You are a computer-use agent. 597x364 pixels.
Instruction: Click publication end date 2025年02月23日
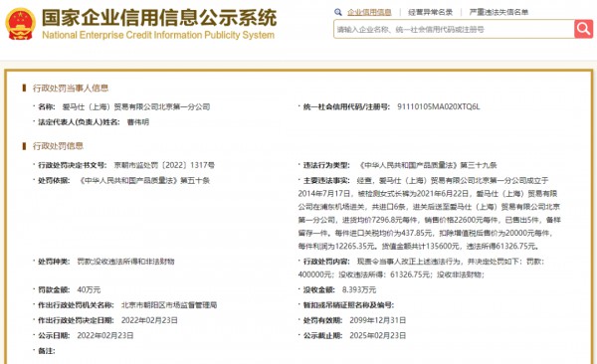378,335
